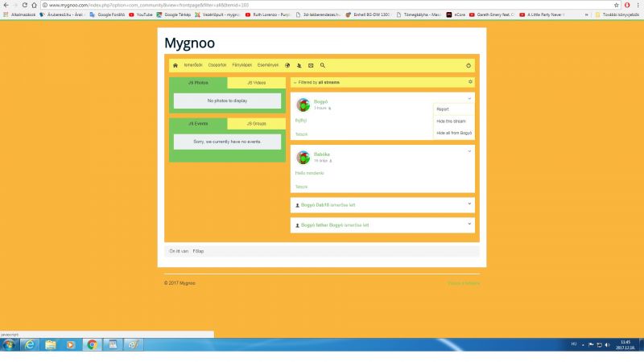The image size is (644, 362).
Task: Expand hidden bookmarks overflow chevron
Action: 587,14
